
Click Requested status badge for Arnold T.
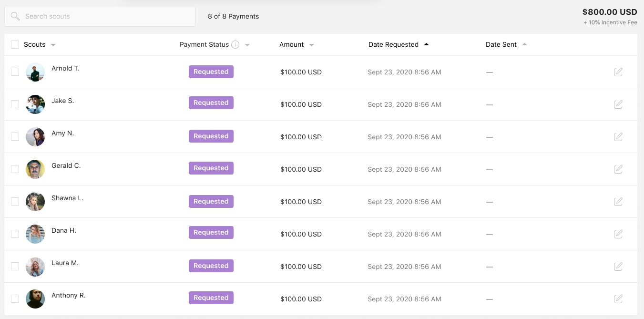pos(211,72)
